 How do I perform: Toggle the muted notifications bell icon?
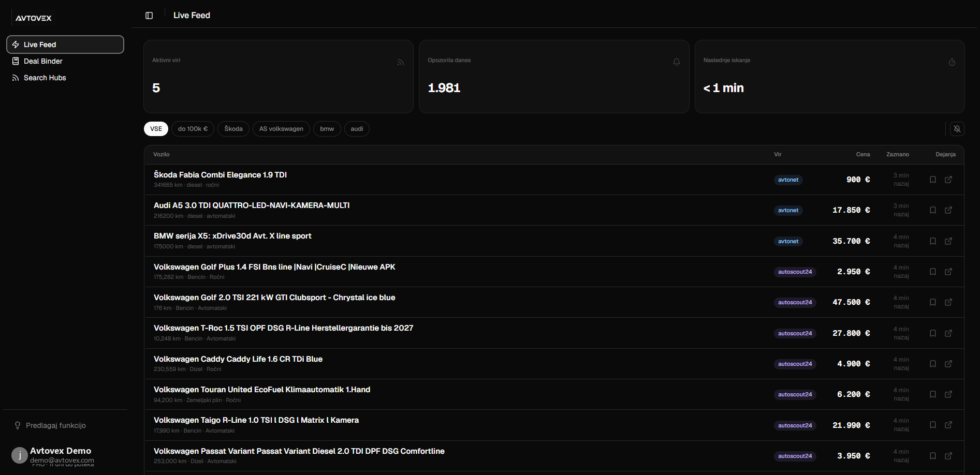coord(957,129)
